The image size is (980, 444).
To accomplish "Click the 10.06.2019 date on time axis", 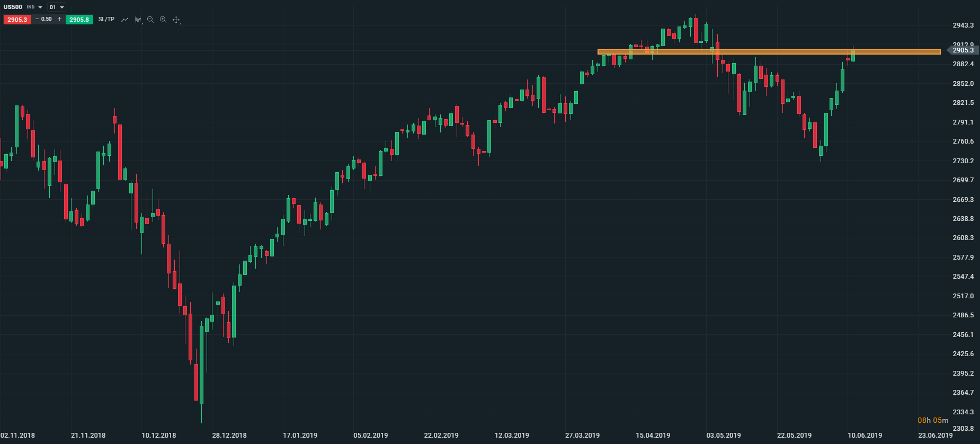I will (x=865, y=436).
